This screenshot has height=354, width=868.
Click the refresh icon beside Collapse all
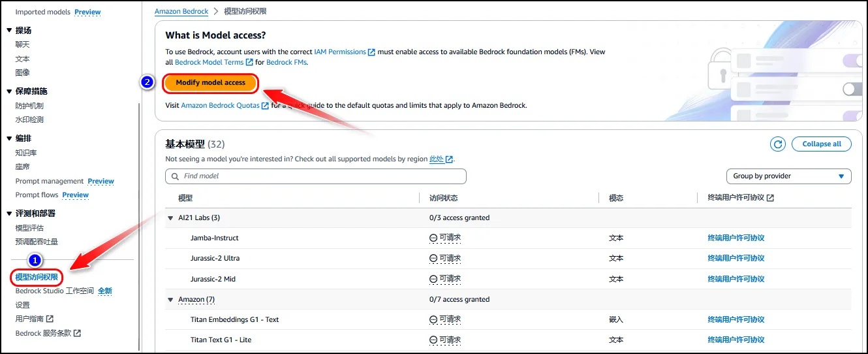point(777,144)
